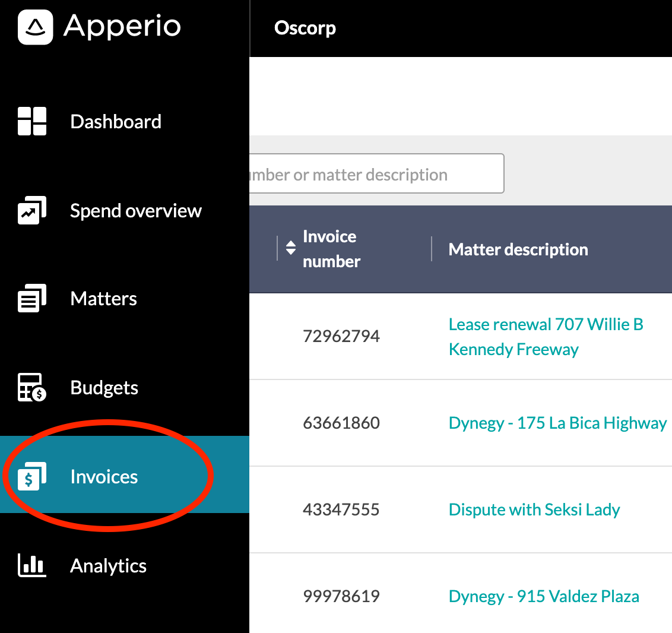Open Dynegy - 175 La Bica Highway matter
The image size is (672, 633).
[x=557, y=423]
